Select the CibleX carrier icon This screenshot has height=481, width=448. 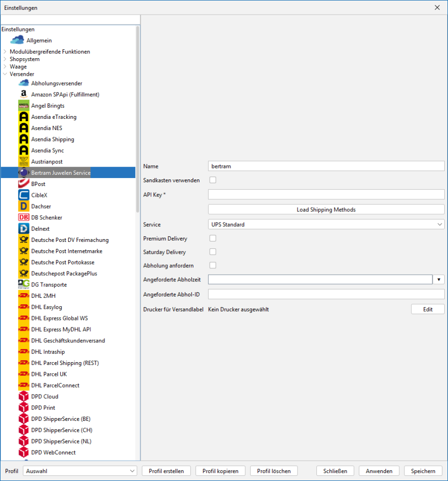coord(24,195)
